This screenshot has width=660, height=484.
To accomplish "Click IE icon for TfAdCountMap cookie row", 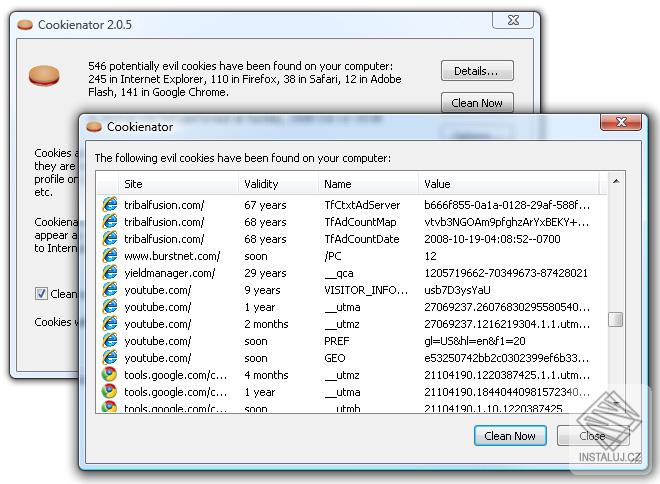I will click(110, 222).
